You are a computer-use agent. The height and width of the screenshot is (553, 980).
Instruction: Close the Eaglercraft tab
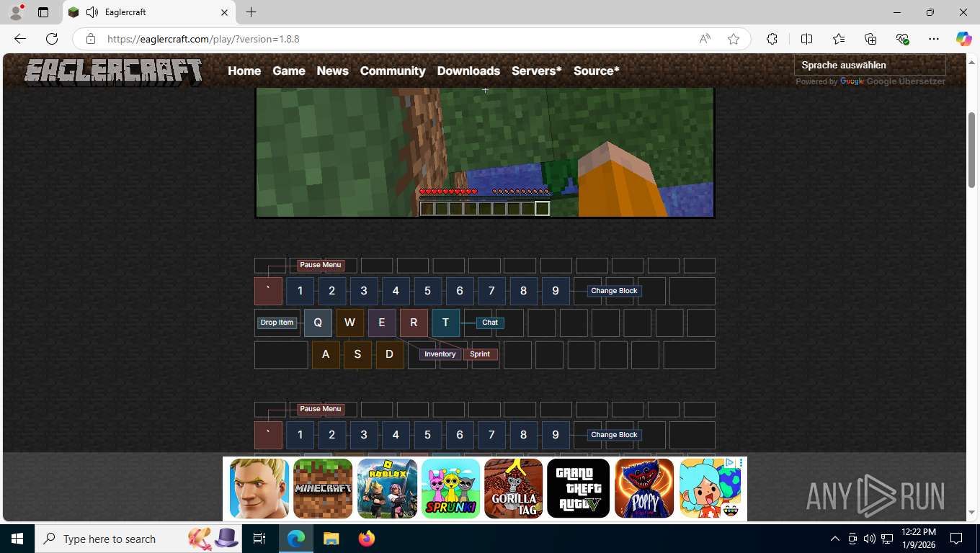(x=224, y=12)
